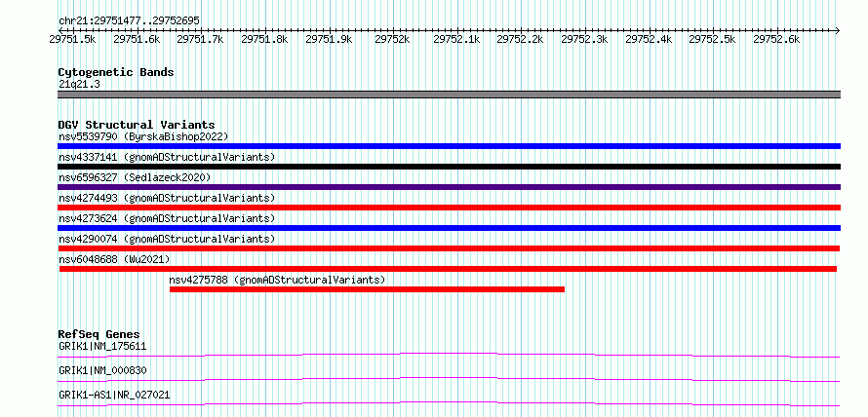This screenshot has height=417, width=868.
Task: Click the 29752.2k ruler tick label
Action: [x=520, y=39]
